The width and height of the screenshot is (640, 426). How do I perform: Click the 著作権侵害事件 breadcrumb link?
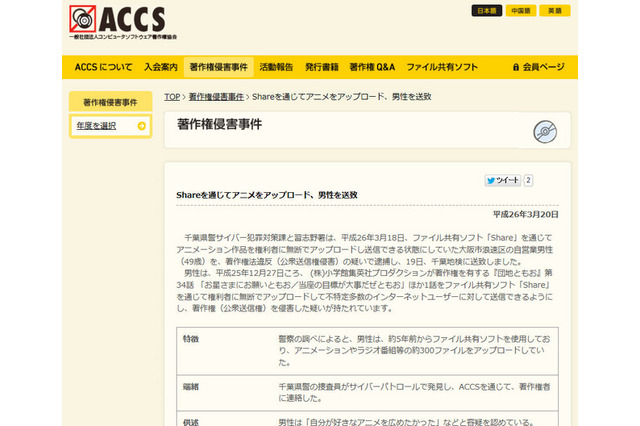216,97
